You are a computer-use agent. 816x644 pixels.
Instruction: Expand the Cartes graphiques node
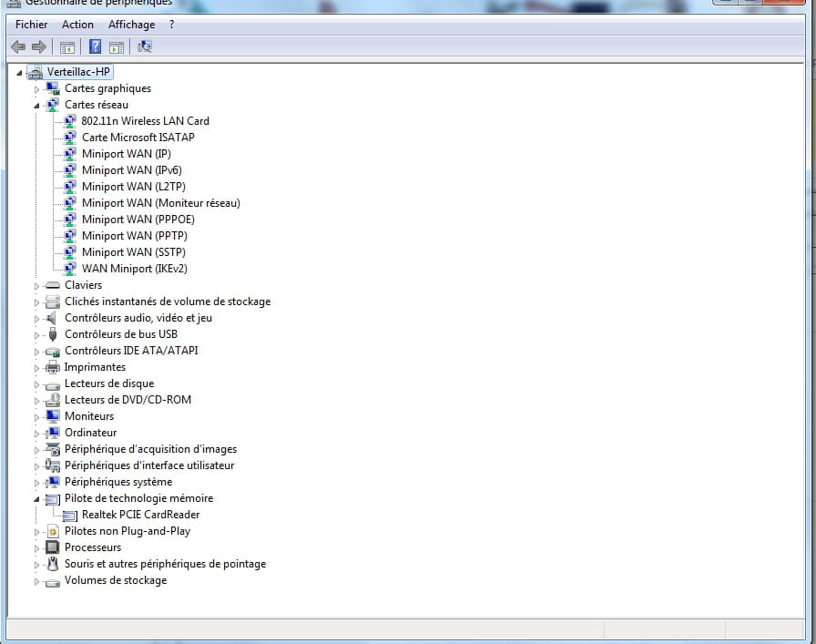[x=36, y=89]
